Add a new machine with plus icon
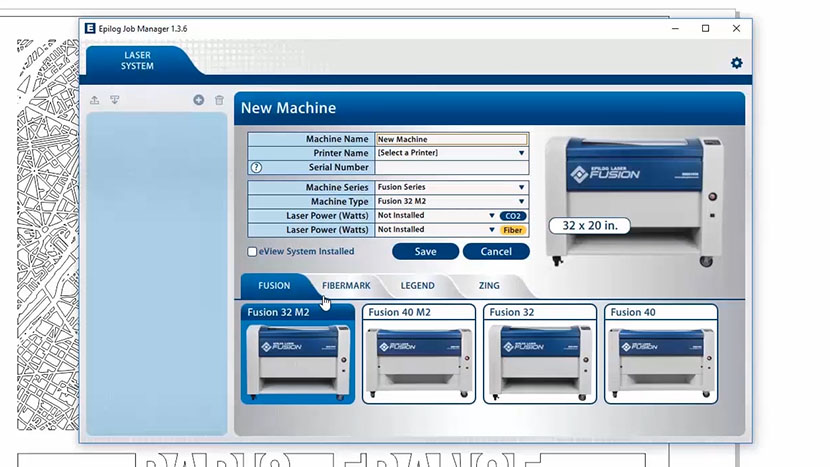Image resolution: width=830 pixels, height=467 pixels. coord(199,100)
